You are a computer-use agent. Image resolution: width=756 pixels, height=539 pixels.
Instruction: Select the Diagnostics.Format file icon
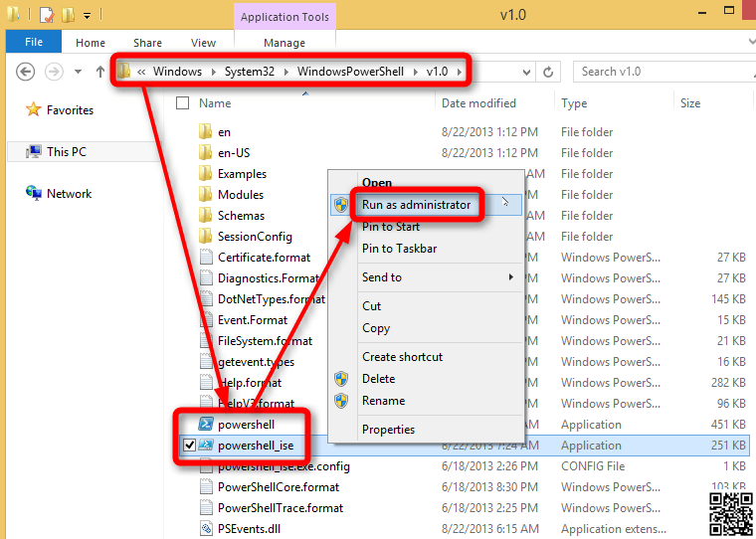click(x=206, y=277)
